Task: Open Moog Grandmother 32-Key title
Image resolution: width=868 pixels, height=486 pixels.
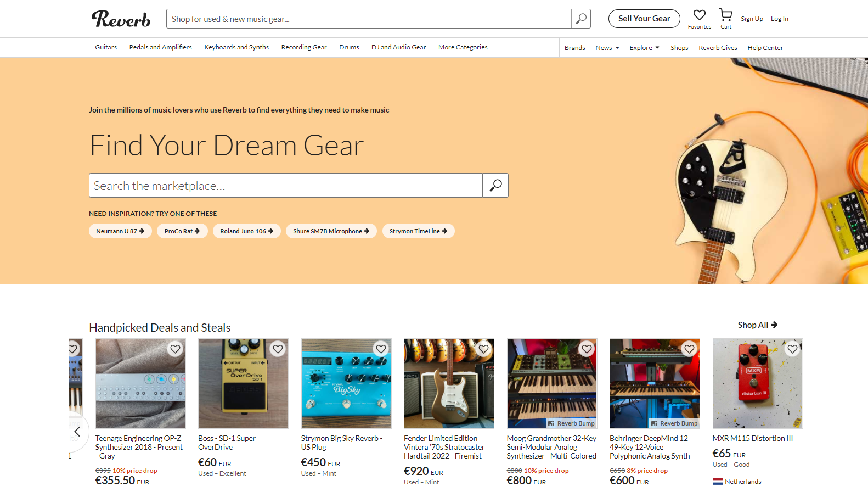Action: click(551, 447)
